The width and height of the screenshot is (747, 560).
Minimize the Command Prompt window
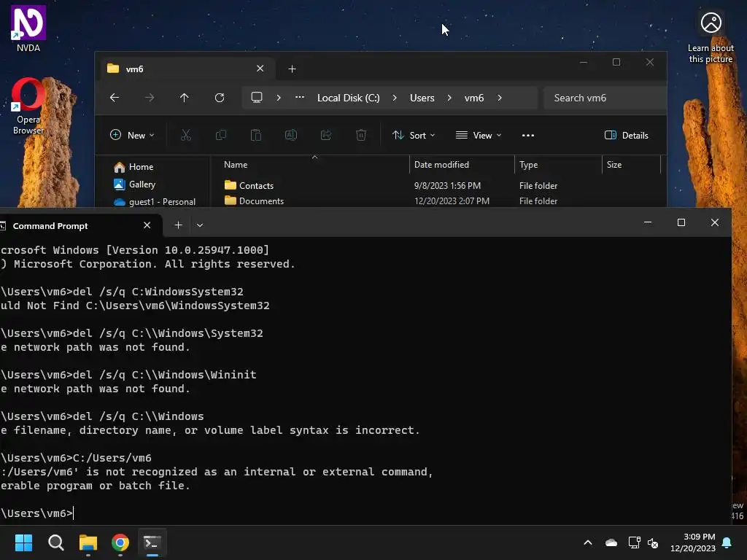coord(648,222)
